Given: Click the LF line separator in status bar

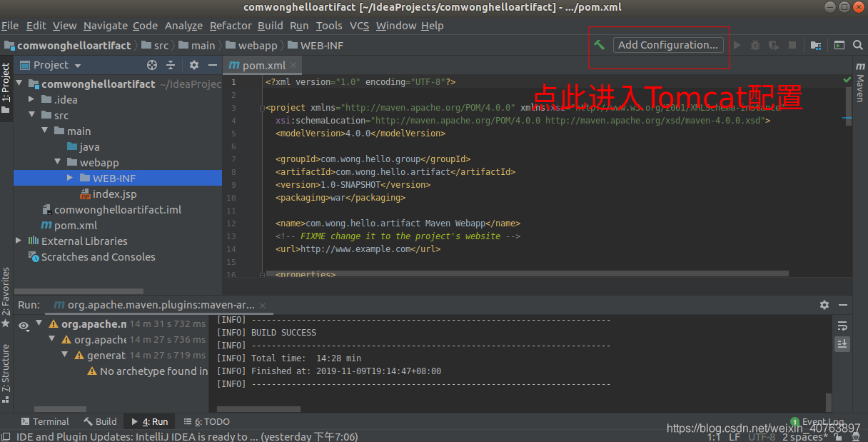Looking at the screenshot, I should 734,436.
